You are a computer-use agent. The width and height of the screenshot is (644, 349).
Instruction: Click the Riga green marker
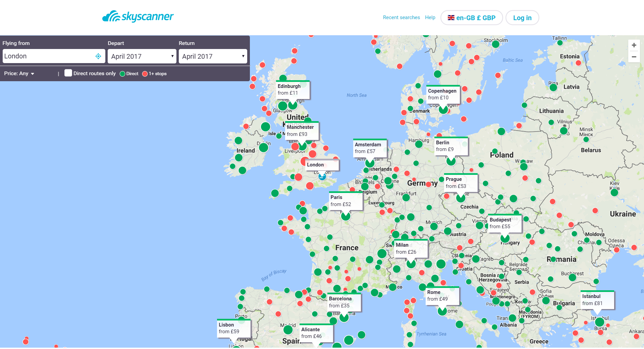[x=553, y=88]
